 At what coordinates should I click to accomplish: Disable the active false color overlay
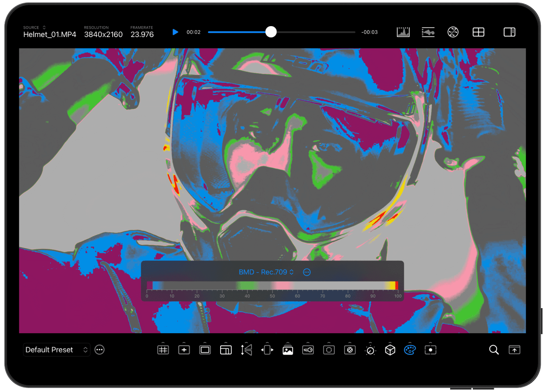click(409, 350)
